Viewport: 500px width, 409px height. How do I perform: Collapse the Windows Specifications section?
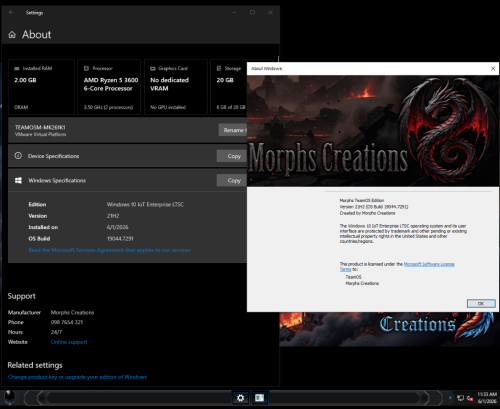(x=127, y=180)
